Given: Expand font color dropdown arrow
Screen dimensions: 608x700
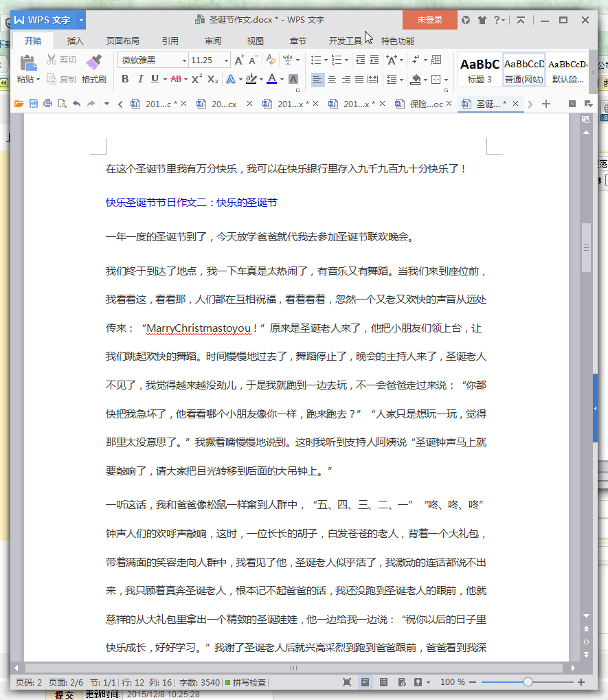Looking at the screenshot, I should 282,80.
